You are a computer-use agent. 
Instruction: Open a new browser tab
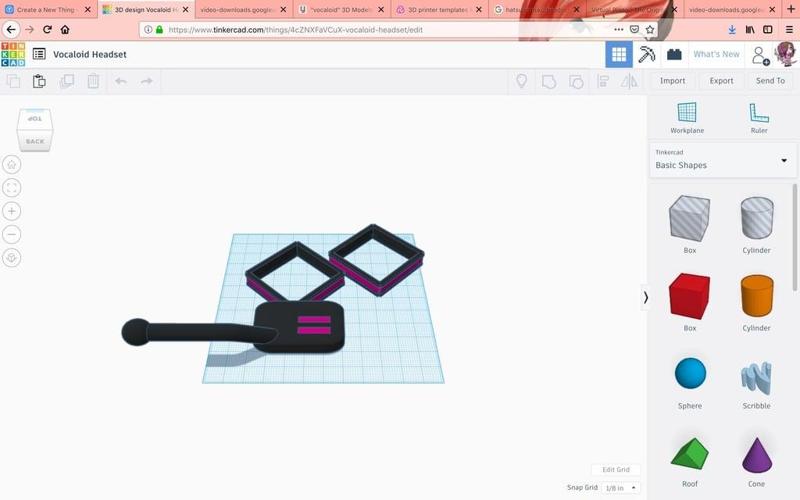click(791, 9)
